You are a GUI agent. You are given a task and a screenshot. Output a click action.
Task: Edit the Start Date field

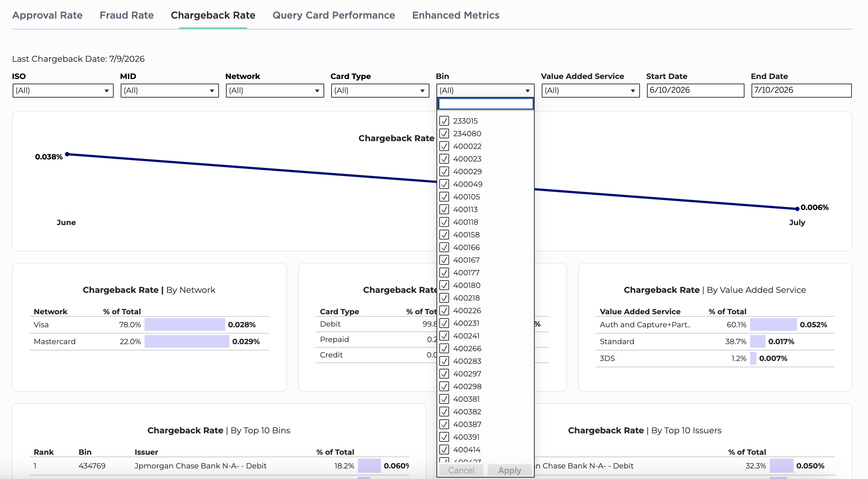click(x=695, y=90)
